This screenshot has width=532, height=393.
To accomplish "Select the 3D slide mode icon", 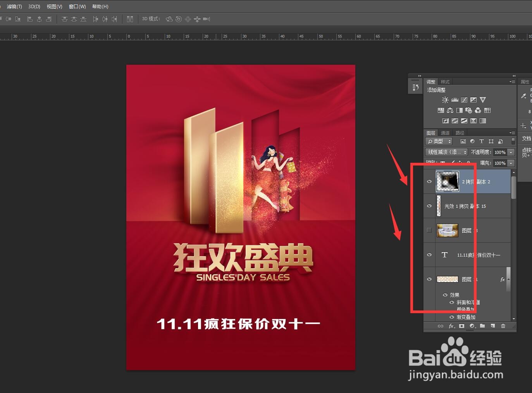I will click(197, 19).
